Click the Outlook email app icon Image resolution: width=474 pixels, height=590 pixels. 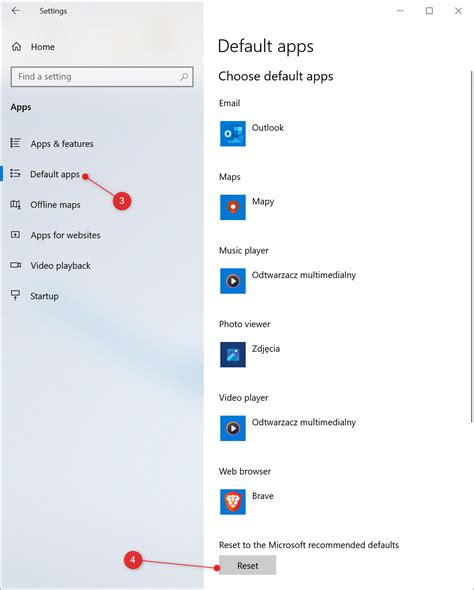tap(232, 134)
